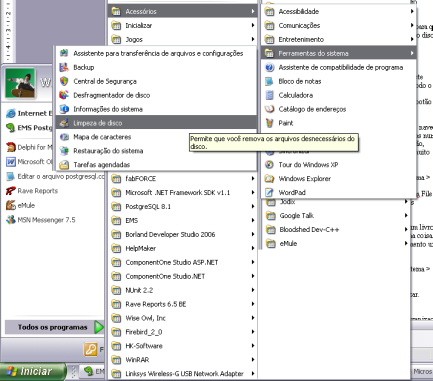Image resolution: width=433 pixels, height=381 pixels.
Task: Click the Calculadora icon
Action: [269, 95]
